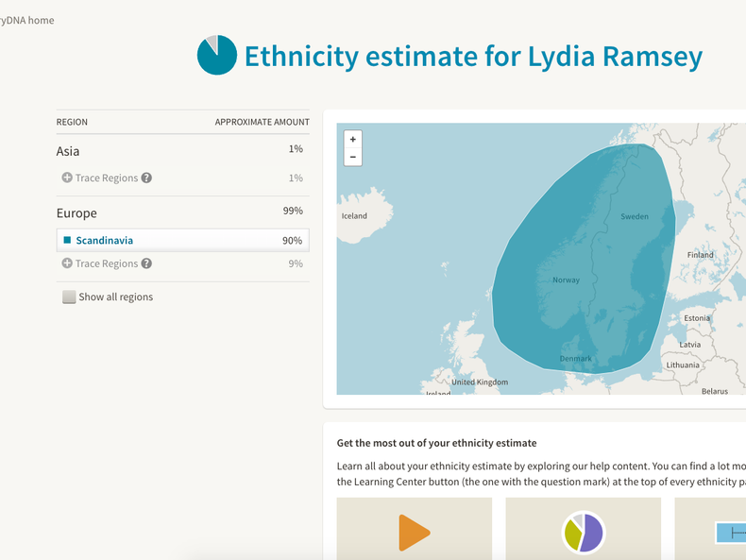Screen dimensions: 746x560
Task: Expand Asia Trace Regions with plus icon
Action: click(x=67, y=178)
